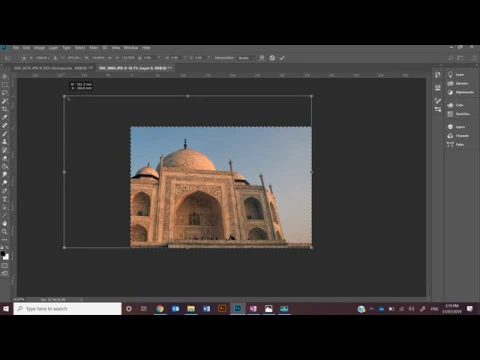Cancel the transform
This screenshot has height=360, width=480.
tap(272, 58)
